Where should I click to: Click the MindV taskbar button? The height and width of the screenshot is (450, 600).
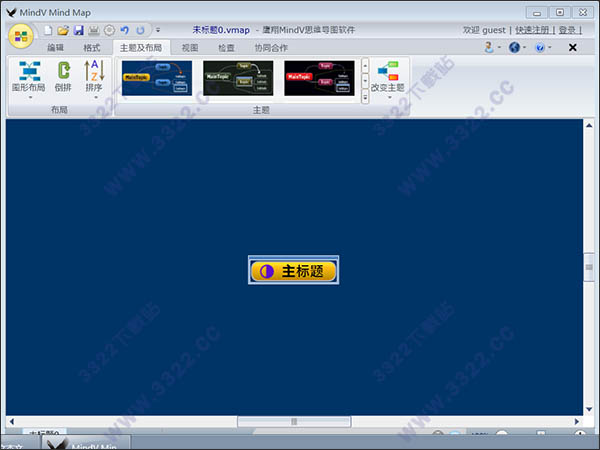click(86, 443)
